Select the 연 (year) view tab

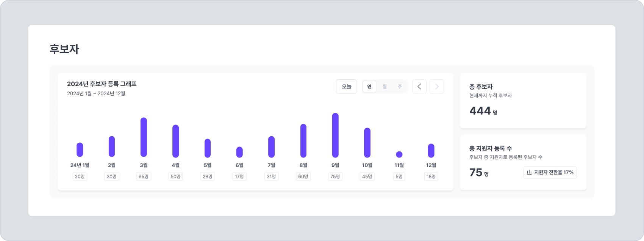(x=369, y=87)
